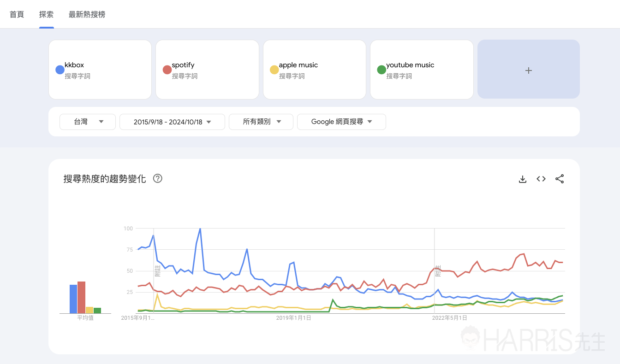This screenshot has width=620, height=364.
Task: Click the 100 y-axis value
Action: point(128,229)
